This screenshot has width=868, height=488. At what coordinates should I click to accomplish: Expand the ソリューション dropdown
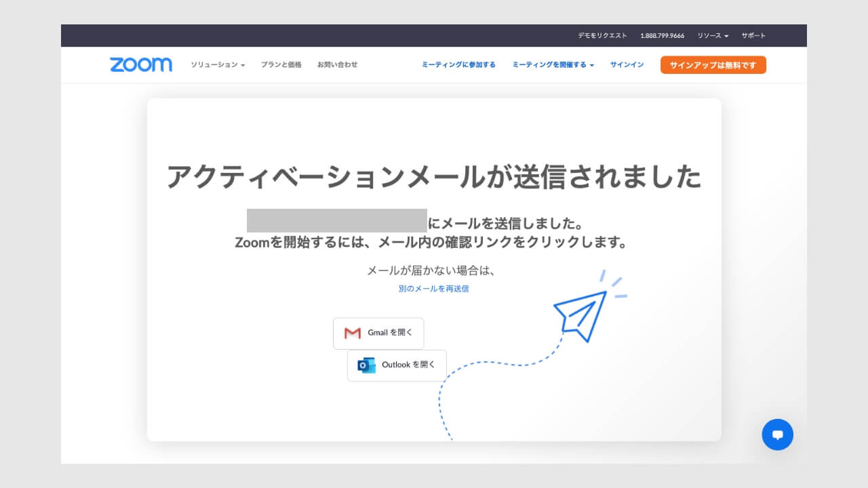click(x=218, y=65)
